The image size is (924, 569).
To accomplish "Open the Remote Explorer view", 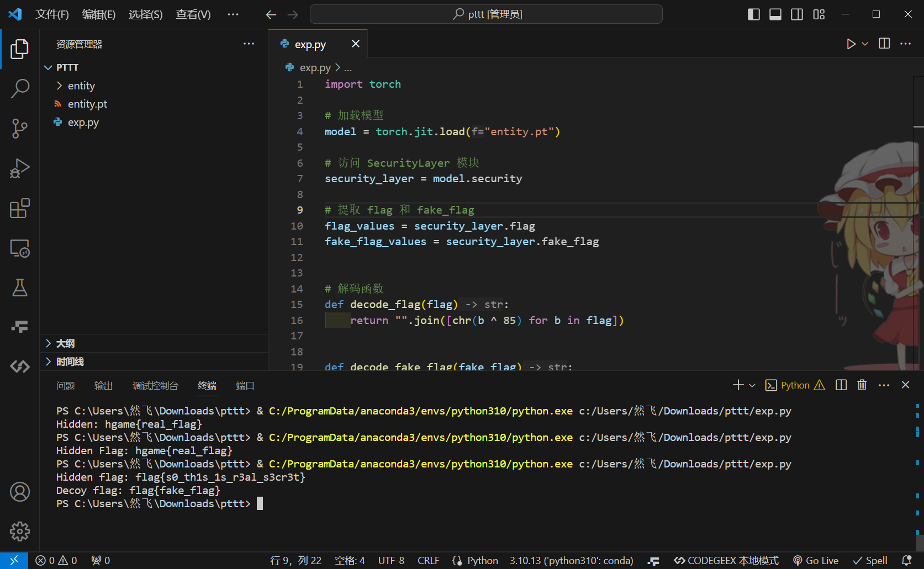I will 20,248.
